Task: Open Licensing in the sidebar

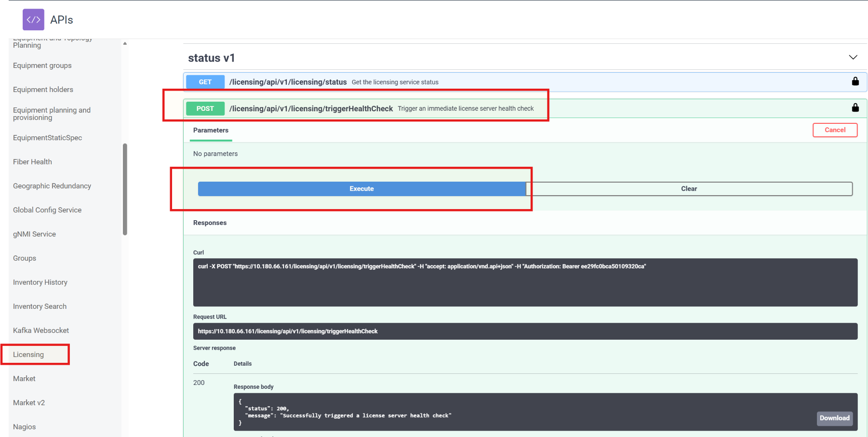Action: (28, 355)
